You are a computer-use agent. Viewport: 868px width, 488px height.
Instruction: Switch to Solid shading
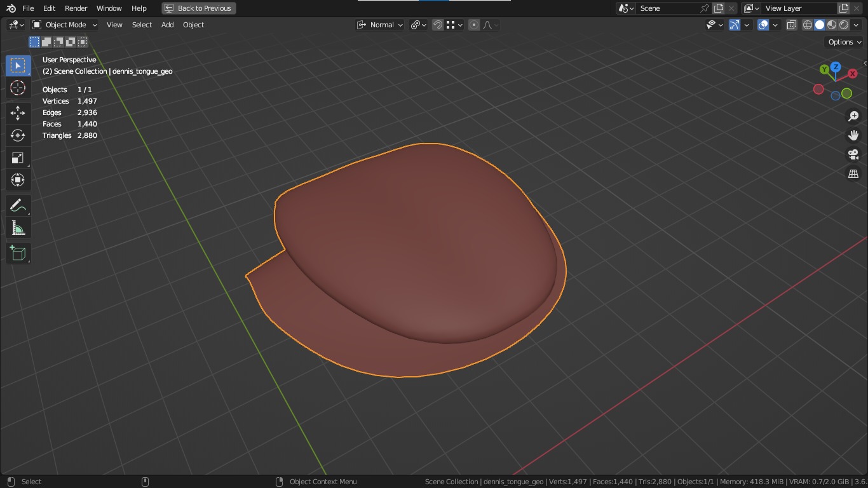(820, 25)
